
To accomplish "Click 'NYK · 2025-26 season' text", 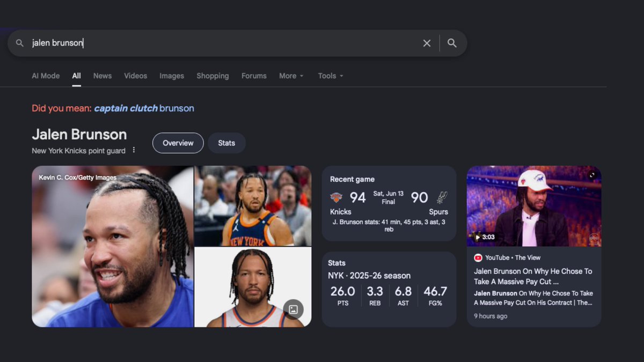I will click(369, 276).
